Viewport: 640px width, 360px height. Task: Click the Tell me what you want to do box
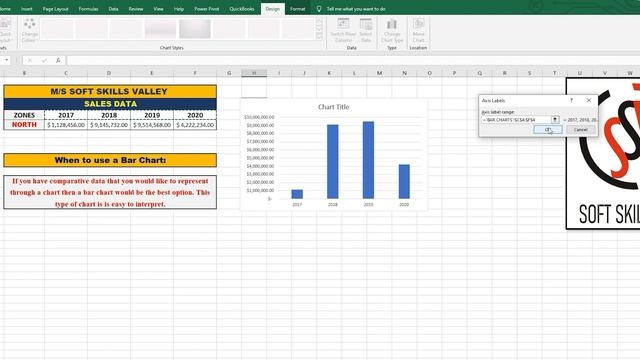click(356, 9)
